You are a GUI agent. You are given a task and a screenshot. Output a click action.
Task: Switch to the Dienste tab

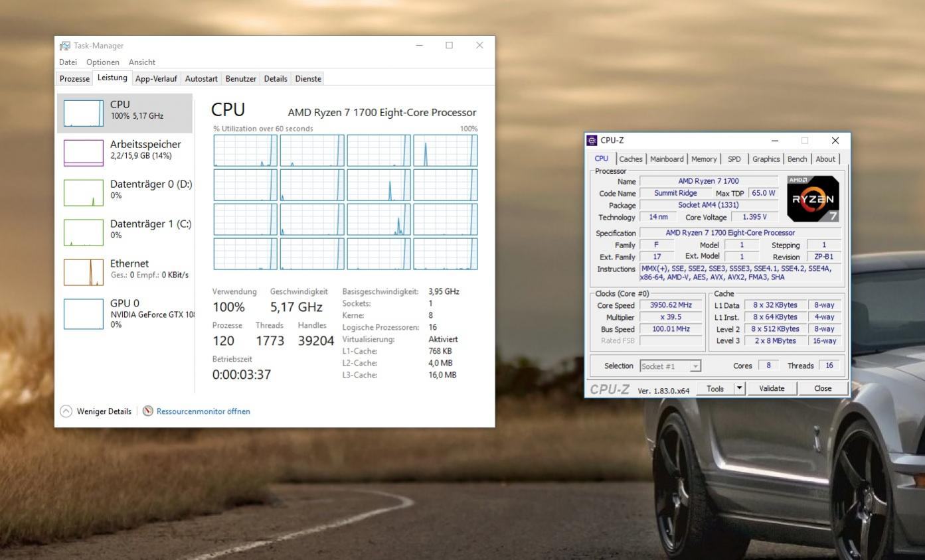(x=308, y=78)
